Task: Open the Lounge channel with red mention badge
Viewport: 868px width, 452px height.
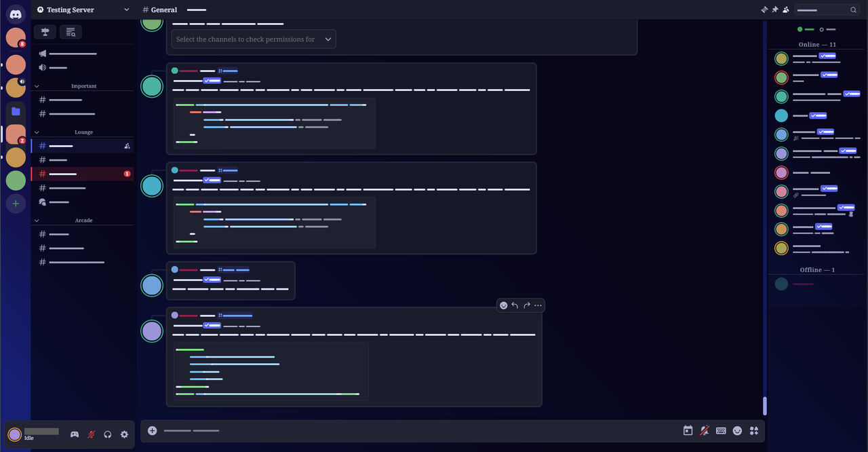Action: 83,174
